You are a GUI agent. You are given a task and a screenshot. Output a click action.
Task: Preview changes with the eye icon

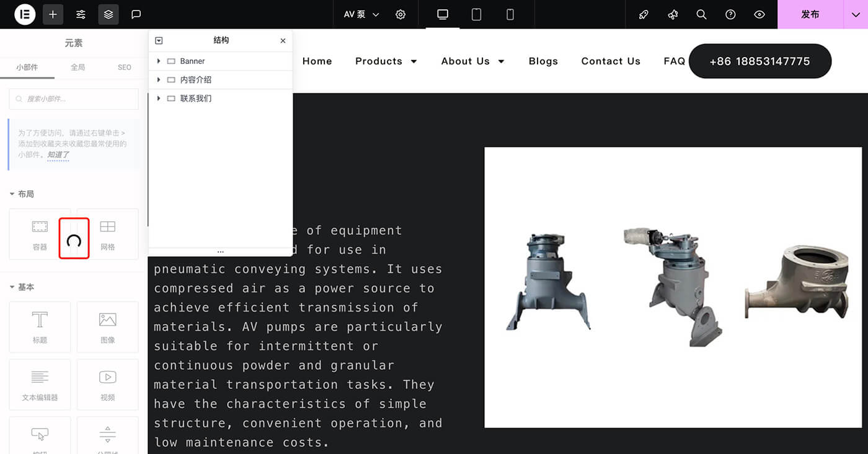(x=759, y=14)
